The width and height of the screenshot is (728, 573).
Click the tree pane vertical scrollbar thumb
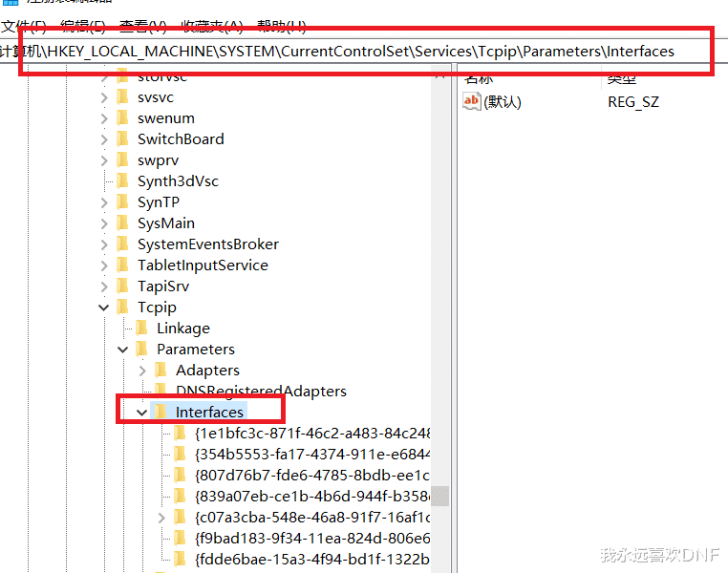point(439,496)
